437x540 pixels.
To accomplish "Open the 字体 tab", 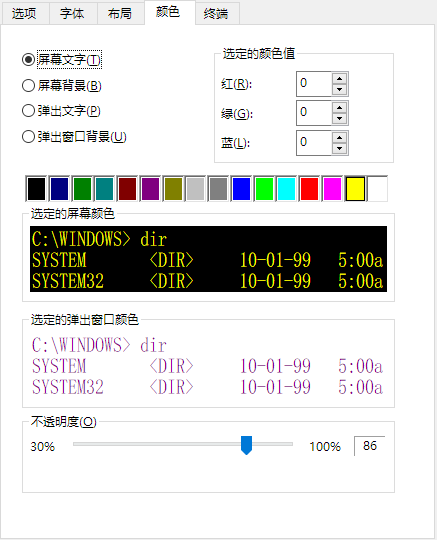I will point(72,13).
